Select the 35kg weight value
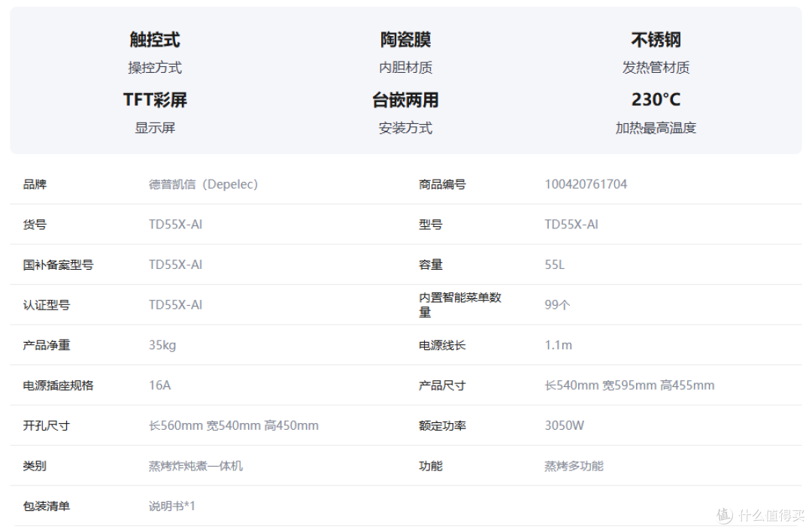Screen dimensions: 812x532 click(x=162, y=345)
